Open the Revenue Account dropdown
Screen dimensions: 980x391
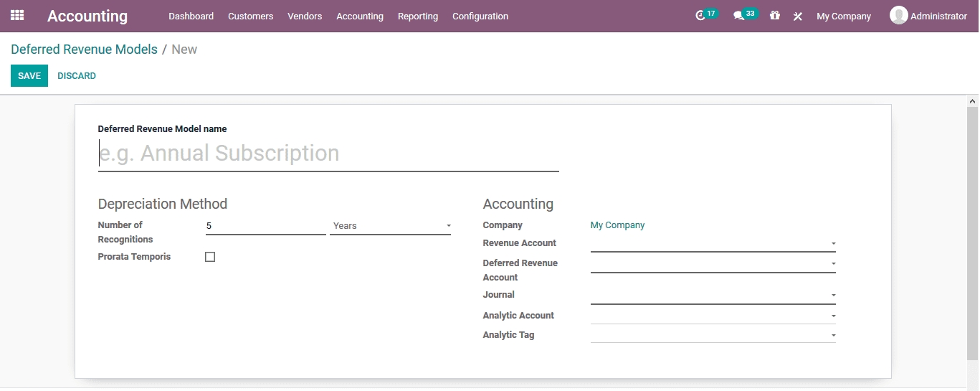point(713,244)
